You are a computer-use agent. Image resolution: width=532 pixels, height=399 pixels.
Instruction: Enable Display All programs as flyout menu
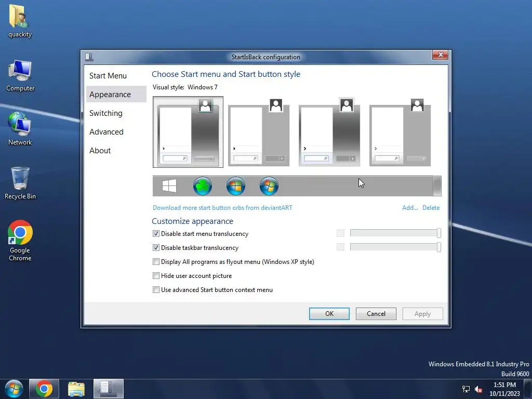(x=156, y=262)
